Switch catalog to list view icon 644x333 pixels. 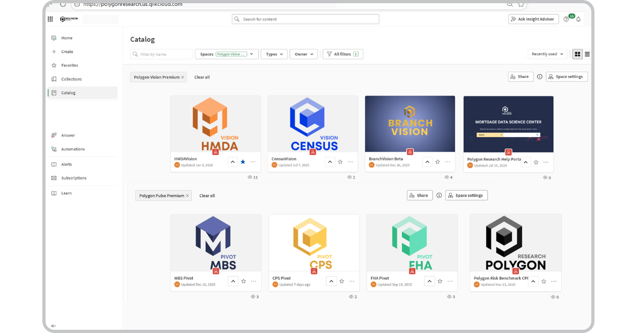tap(587, 54)
